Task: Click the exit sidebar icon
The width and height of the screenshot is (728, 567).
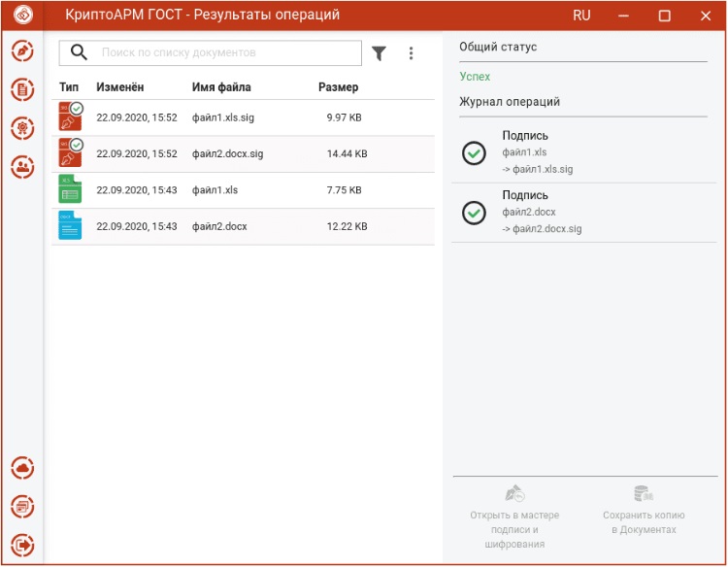Action: coord(22,545)
